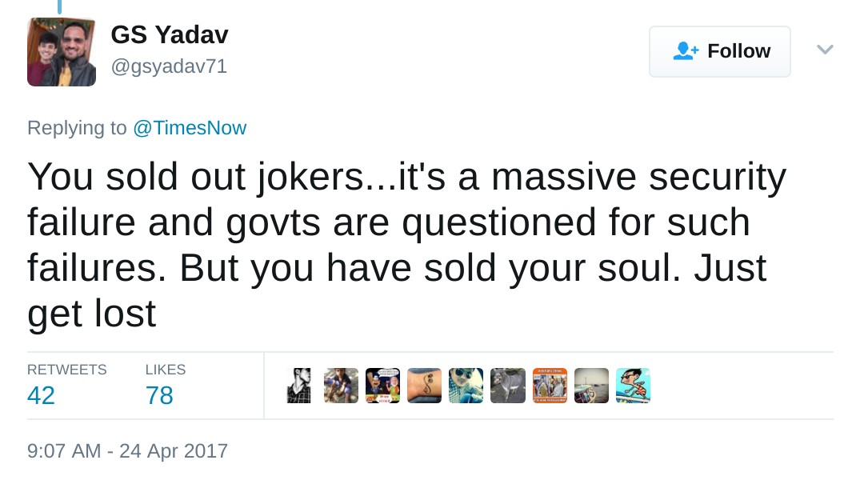Click the sunglasses selfie avatar
The width and height of the screenshot is (868, 480).
tap(466, 386)
